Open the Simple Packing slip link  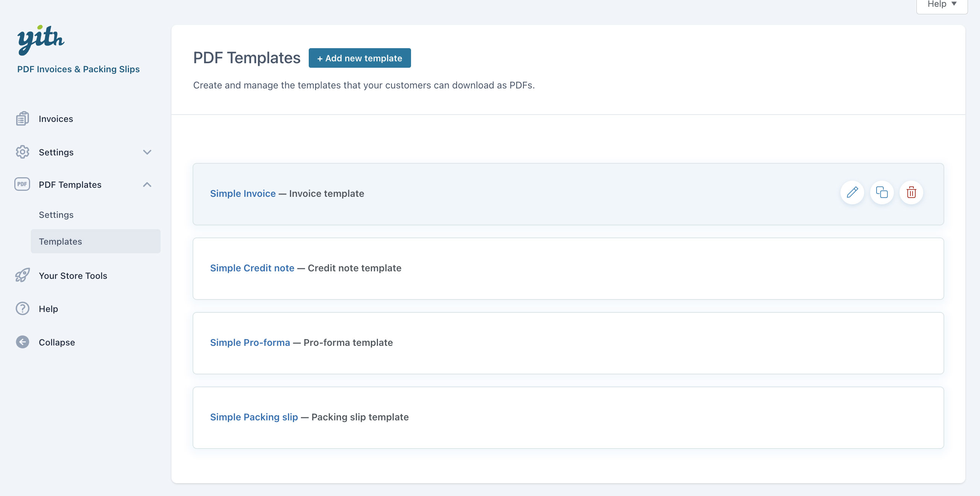click(254, 417)
